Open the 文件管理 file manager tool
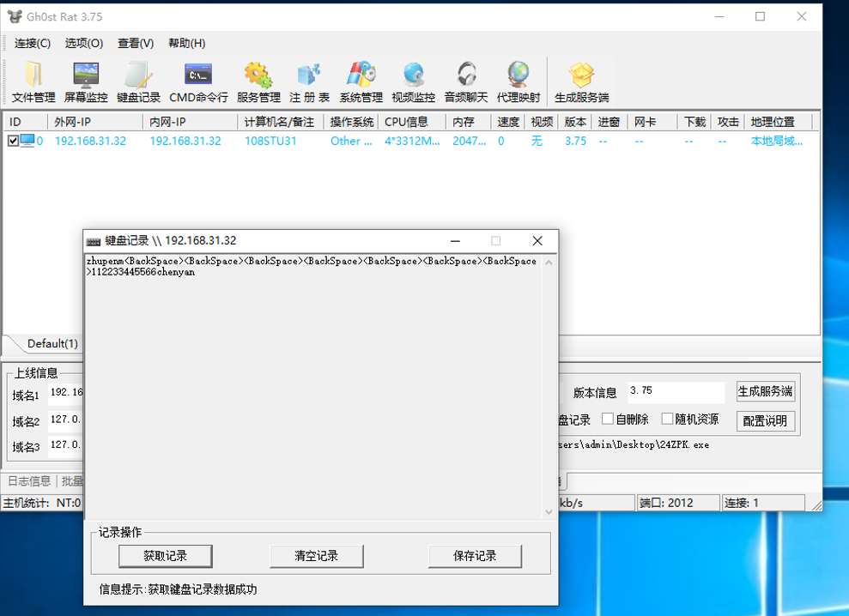This screenshot has height=616, width=849. point(33,82)
